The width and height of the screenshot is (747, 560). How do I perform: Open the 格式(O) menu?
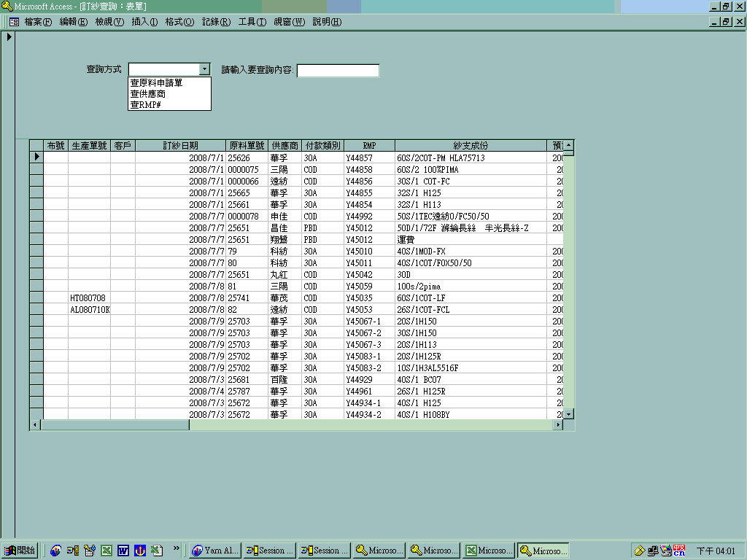click(179, 22)
